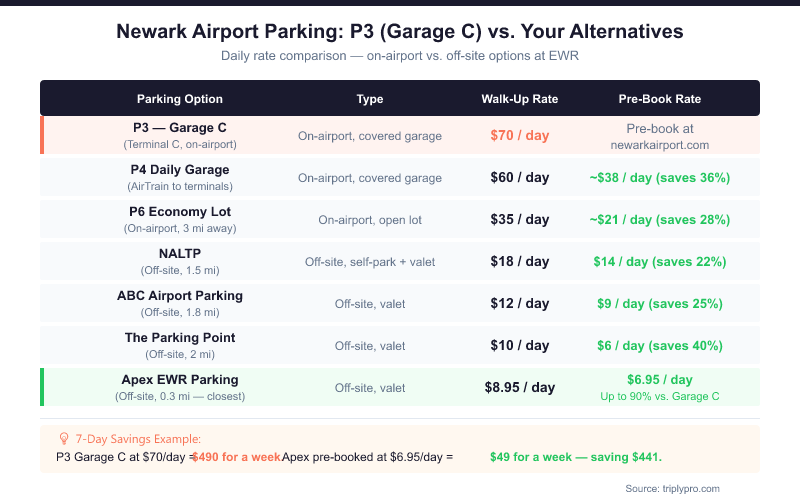The width and height of the screenshot is (800, 500).
Task: Select the Walk-Up Rate column header
Action: (519, 99)
